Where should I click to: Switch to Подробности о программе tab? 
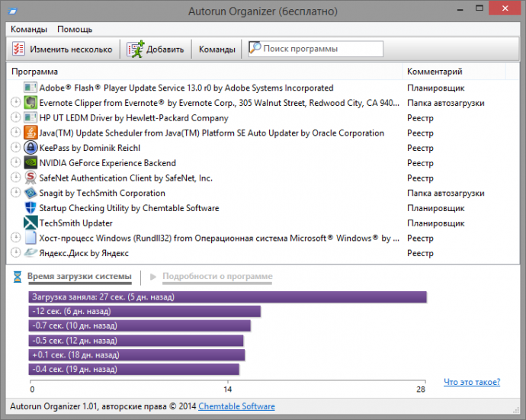(x=217, y=277)
